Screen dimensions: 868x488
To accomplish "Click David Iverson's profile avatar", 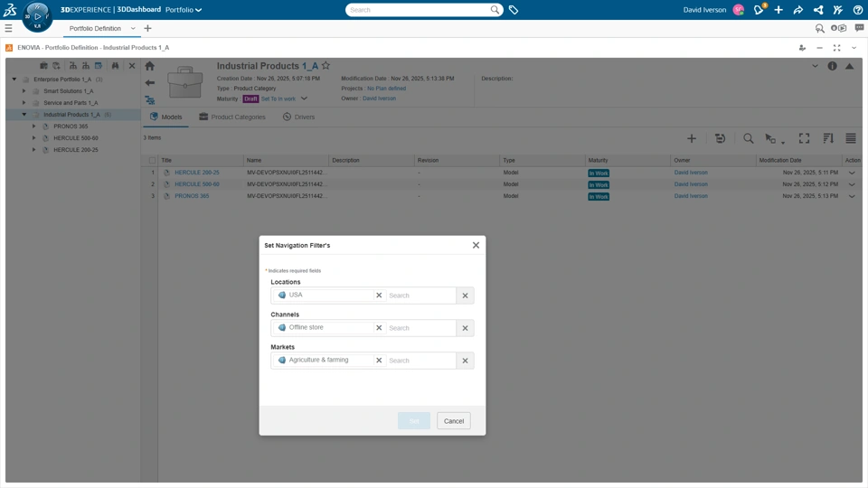I will tap(738, 10).
